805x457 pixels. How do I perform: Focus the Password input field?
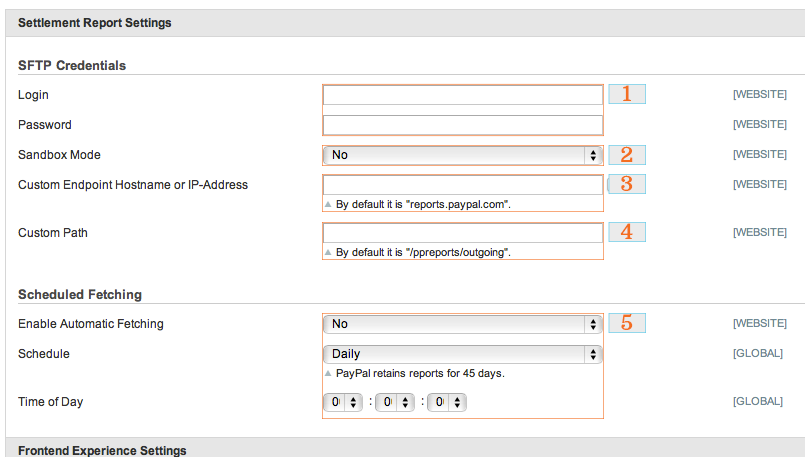coord(463,125)
